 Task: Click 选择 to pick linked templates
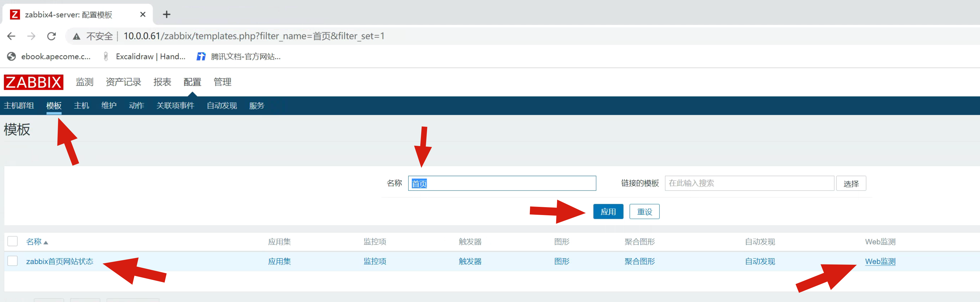pyautogui.click(x=851, y=184)
